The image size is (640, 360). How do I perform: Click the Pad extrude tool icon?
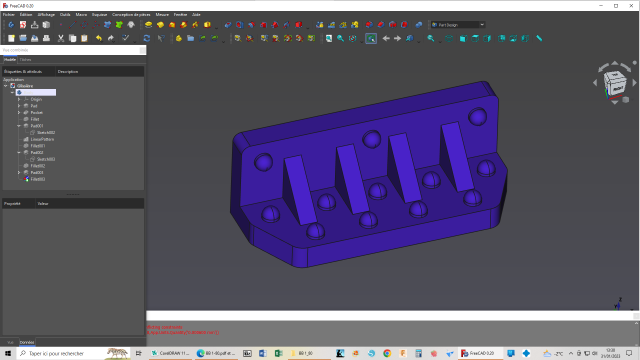(149, 25)
